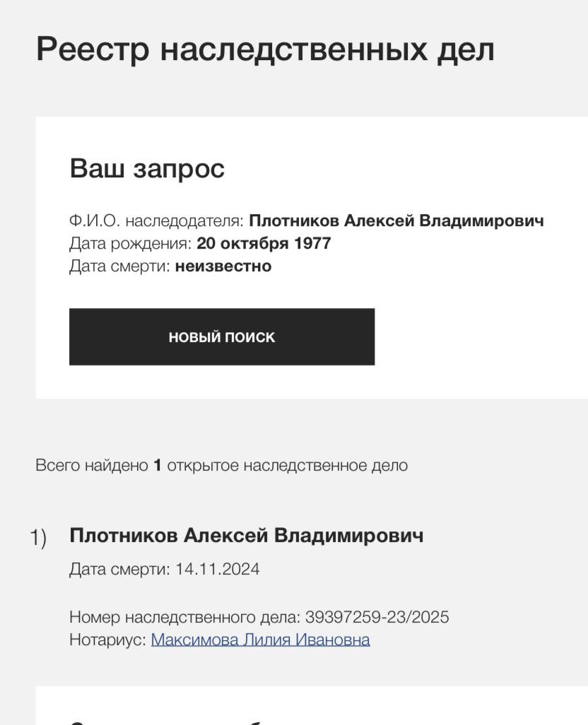Click the Дата смерти label in the result
Screen dimensions: 588x725
tap(119, 570)
